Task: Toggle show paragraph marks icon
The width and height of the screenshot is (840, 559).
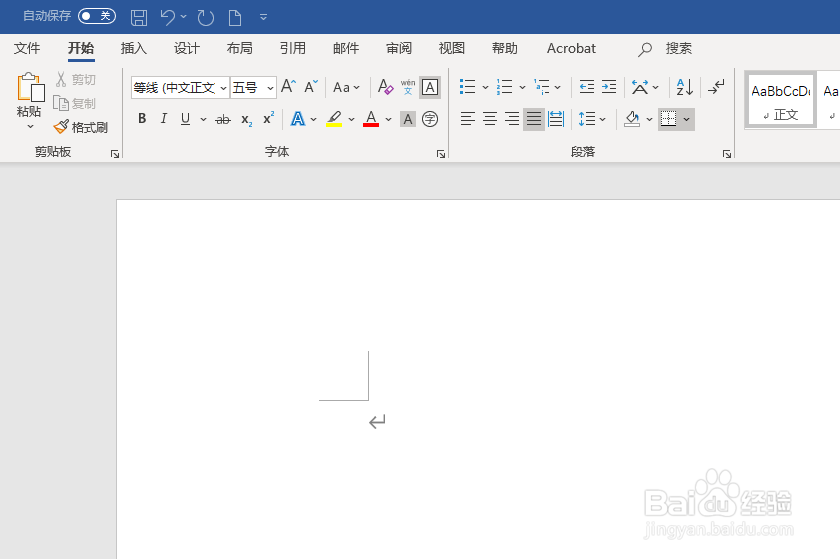Action: click(x=716, y=87)
